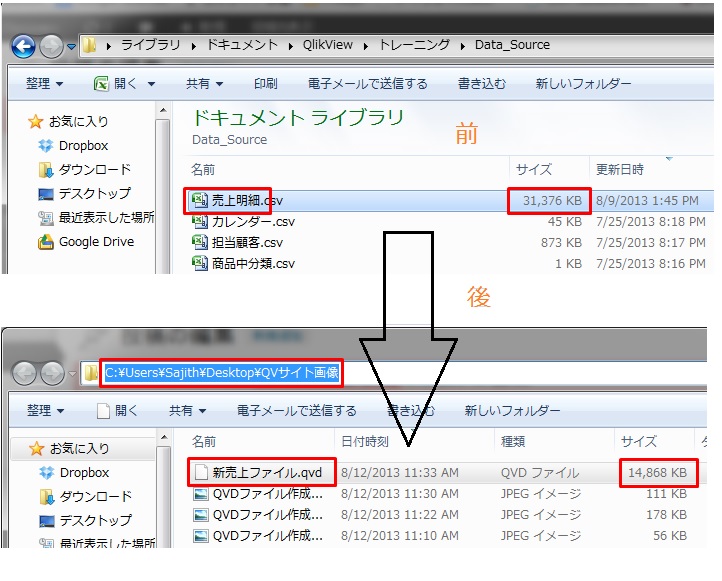Go back in the QVサイト画像 folder window
The image size is (722, 581).
tap(24, 373)
